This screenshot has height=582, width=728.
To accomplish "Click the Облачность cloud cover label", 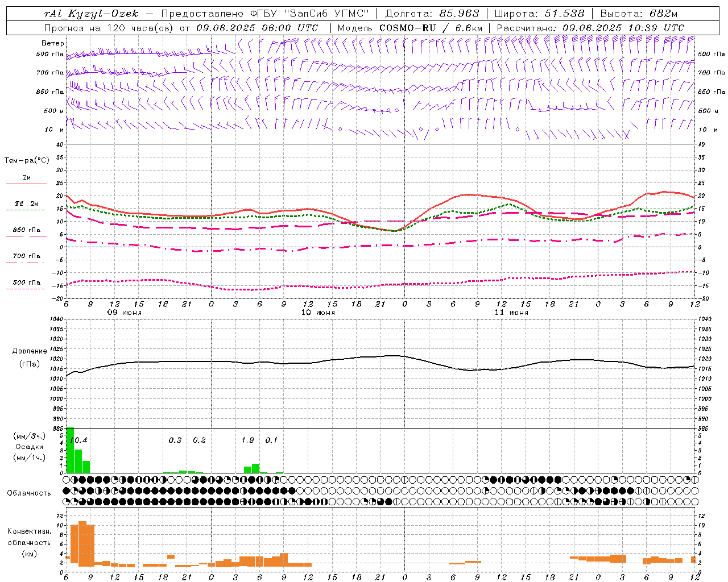I will 29,493.
